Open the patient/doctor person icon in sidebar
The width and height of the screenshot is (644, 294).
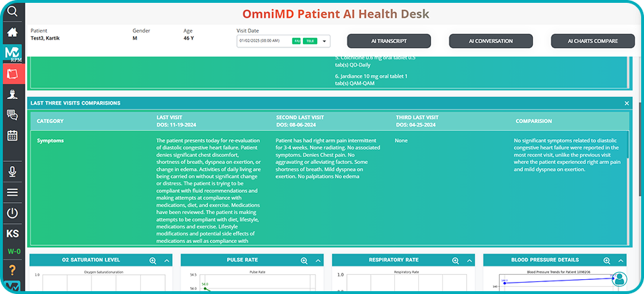click(x=13, y=94)
